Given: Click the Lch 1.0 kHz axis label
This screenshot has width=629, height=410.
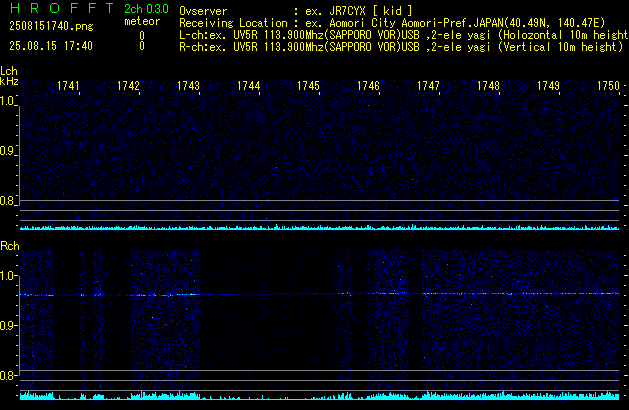Looking at the screenshot, I should (7, 101).
